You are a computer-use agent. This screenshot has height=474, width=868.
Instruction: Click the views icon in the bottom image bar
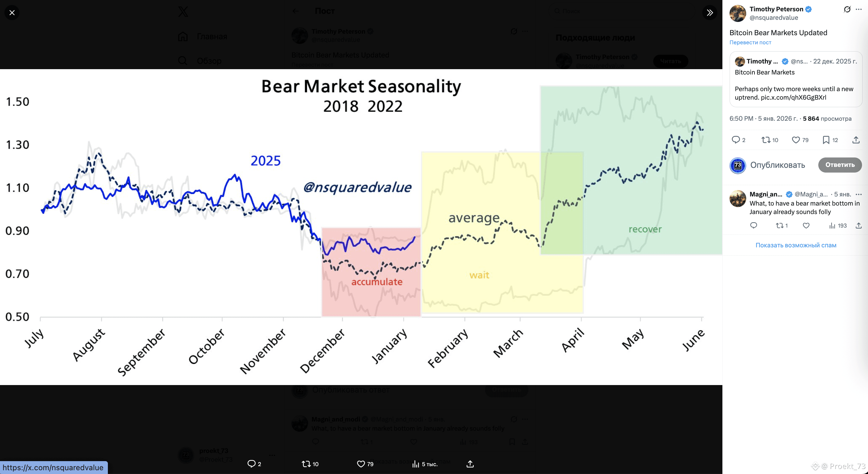[x=416, y=464]
